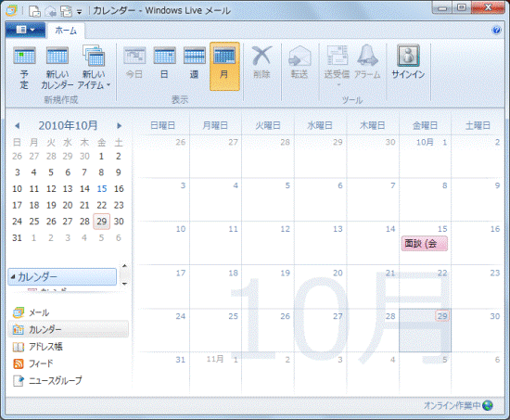
Task: Click the 削除 delete icon
Action: point(261,62)
